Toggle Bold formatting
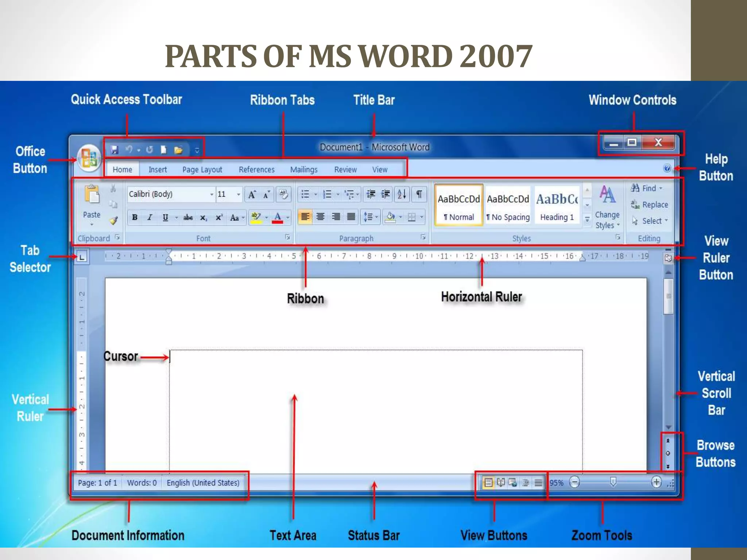Image resolution: width=747 pixels, height=560 pixels. (135, 218)
